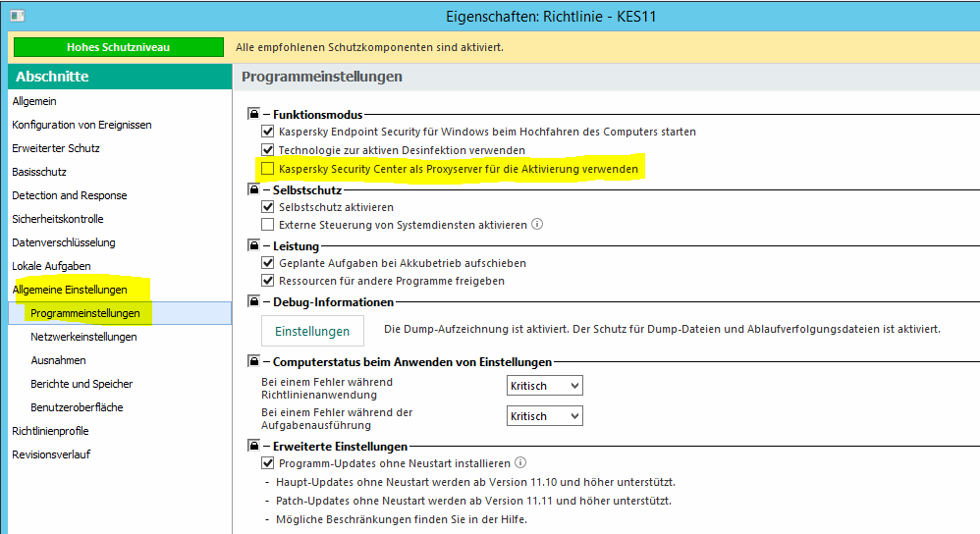Viewport: 980px width, 534px height.
Task: Click 'Bei einem Fehler während der Aufgabenausführung' label
Action: coord(337,419)
